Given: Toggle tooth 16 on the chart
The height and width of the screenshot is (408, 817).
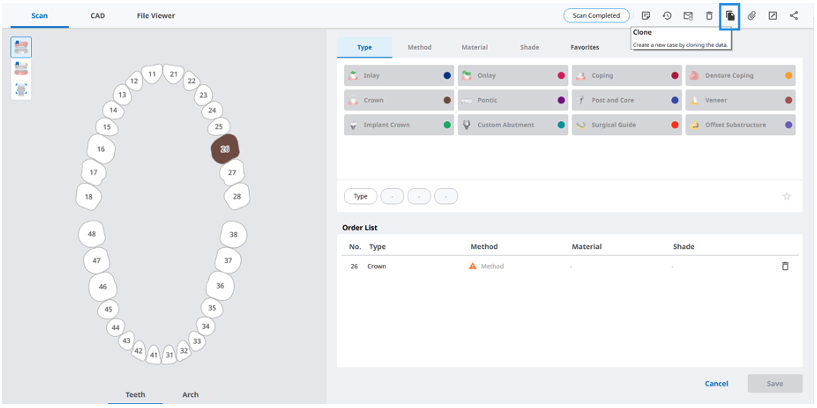Looking at the screenshot, I should tap(101, 149).
